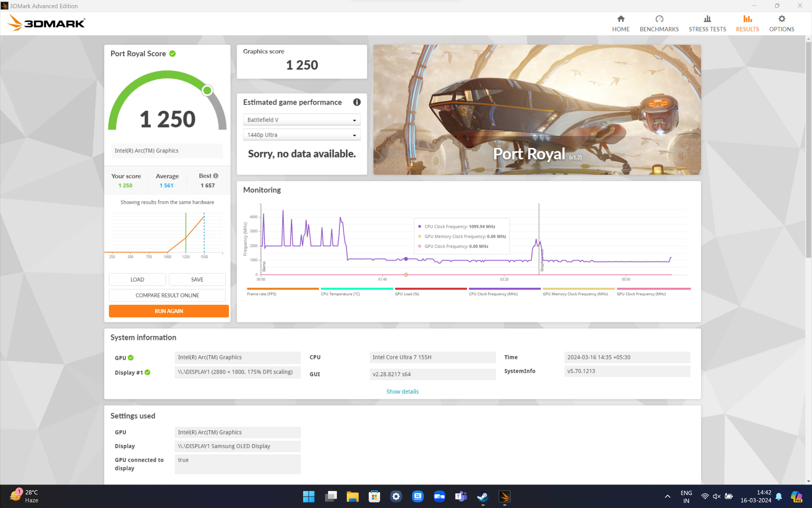The image size is (812, 508).
Task: Click the SystemInfo version v5.70.1213
Action: (x=627, y=371)
